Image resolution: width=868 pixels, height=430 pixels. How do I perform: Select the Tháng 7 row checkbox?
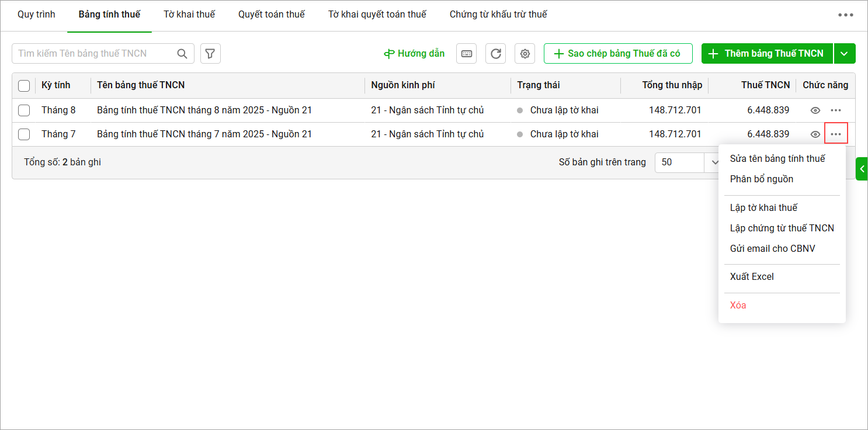point(24,134)
